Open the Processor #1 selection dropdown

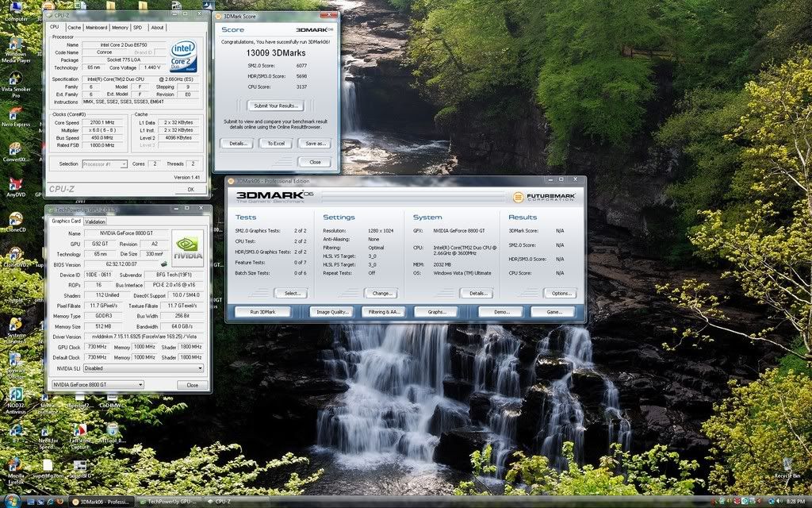click(105, 164)
